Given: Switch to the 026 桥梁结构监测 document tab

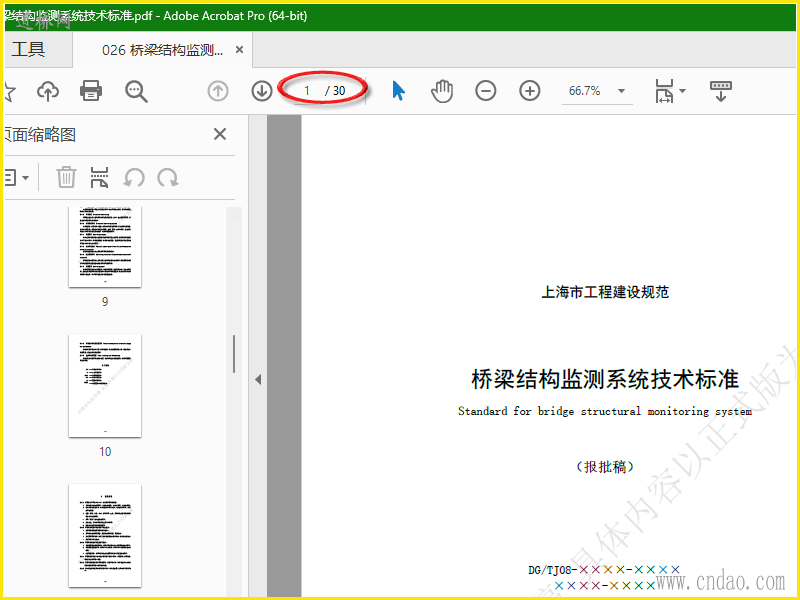Looking at the screenshot, I should pyautogui.click(x=162, y=50).
